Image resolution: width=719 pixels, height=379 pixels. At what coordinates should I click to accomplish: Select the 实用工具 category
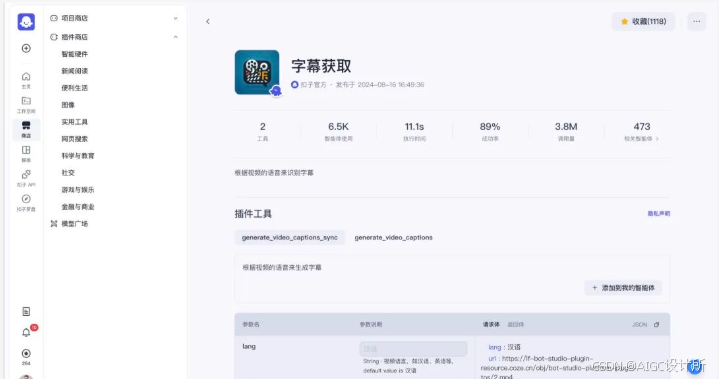[74, 122]
